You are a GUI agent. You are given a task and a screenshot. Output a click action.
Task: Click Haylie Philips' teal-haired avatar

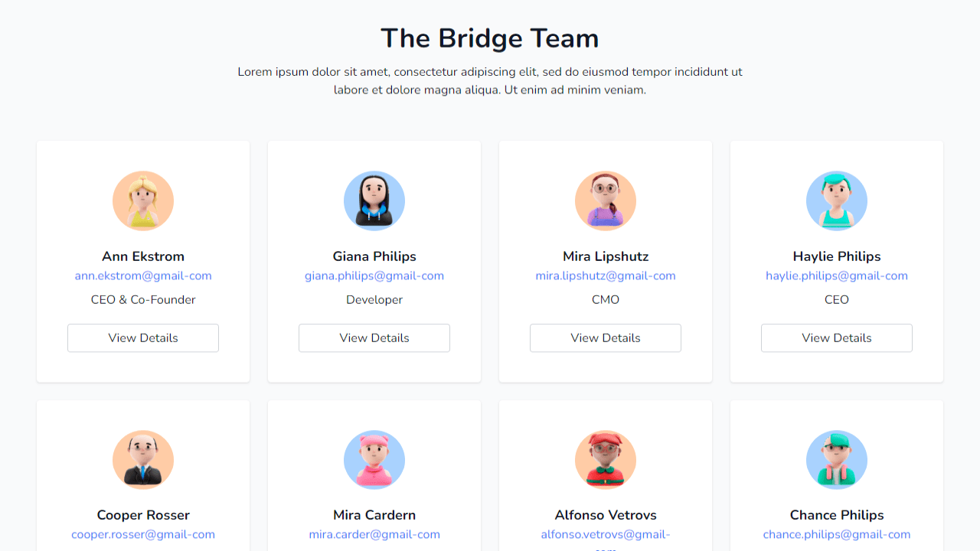(x=837, y=201)
